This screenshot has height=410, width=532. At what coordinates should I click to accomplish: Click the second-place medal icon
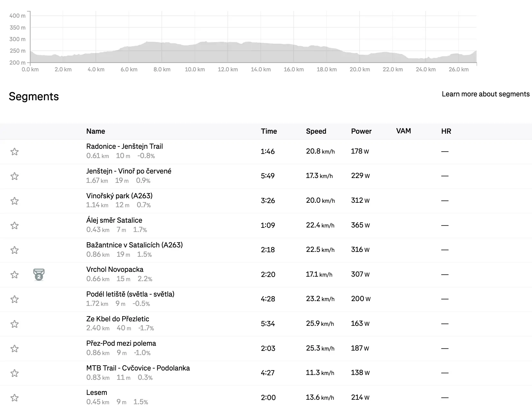[39, 275]
